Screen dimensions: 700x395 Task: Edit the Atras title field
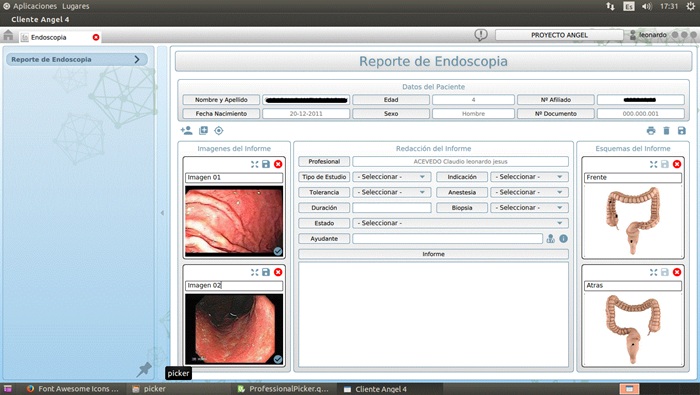(633, 286)
